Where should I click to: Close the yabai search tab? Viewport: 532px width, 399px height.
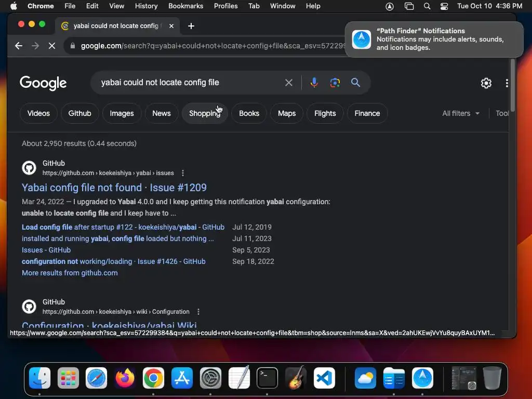[x=171, y=26]
